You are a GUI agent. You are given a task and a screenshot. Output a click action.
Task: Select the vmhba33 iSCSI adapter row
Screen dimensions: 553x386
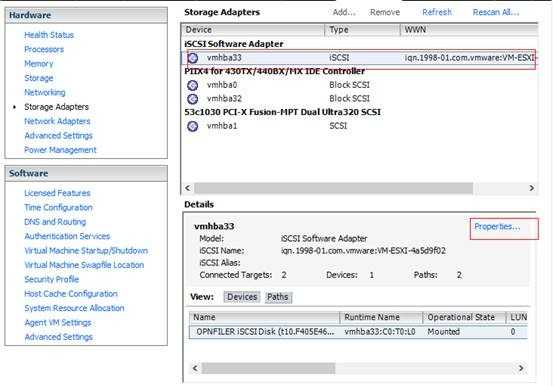[360, 58]
